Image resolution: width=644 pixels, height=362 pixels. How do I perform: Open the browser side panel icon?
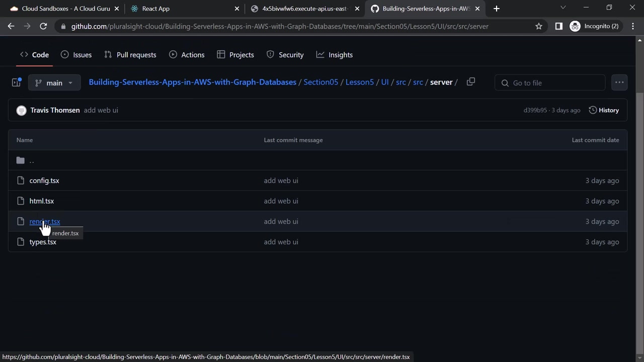tap(558, 26)
